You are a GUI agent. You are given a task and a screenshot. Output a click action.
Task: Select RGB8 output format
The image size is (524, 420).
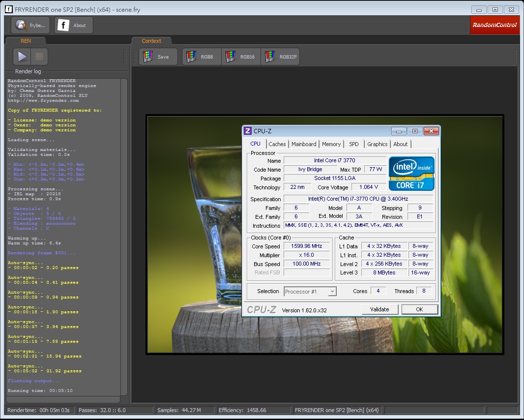(202, 57)
